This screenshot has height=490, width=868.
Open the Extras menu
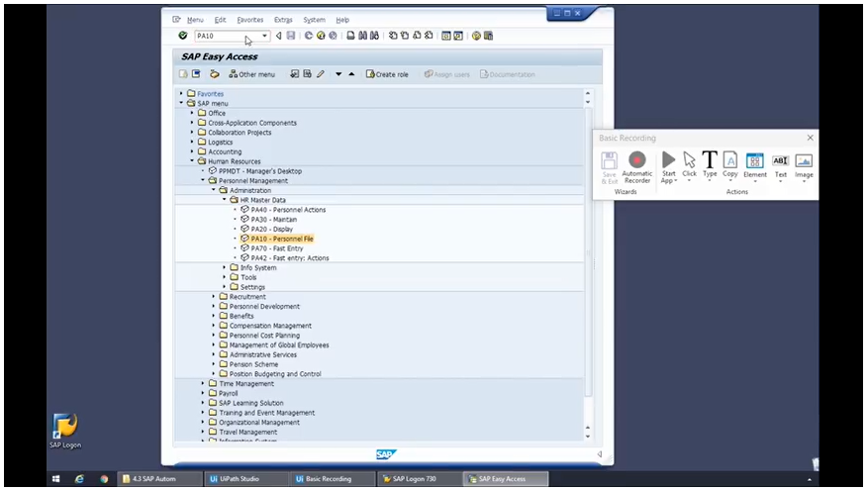click(283, 20)
